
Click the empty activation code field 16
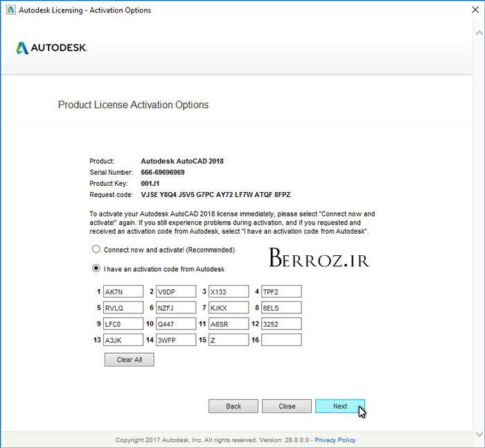281,340
